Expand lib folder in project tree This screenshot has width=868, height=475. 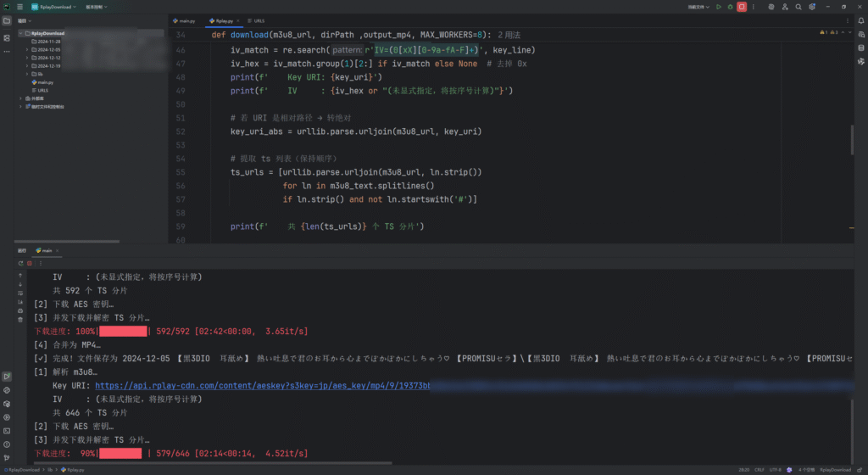pyautogui.click(x=27, y=74)
